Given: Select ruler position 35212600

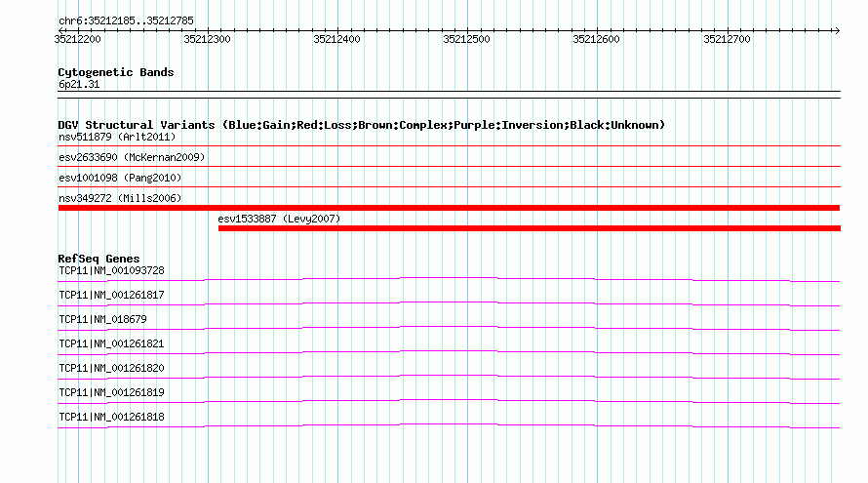Looking at the screenshot, I should pyautogui.click(x=596, y=39).
